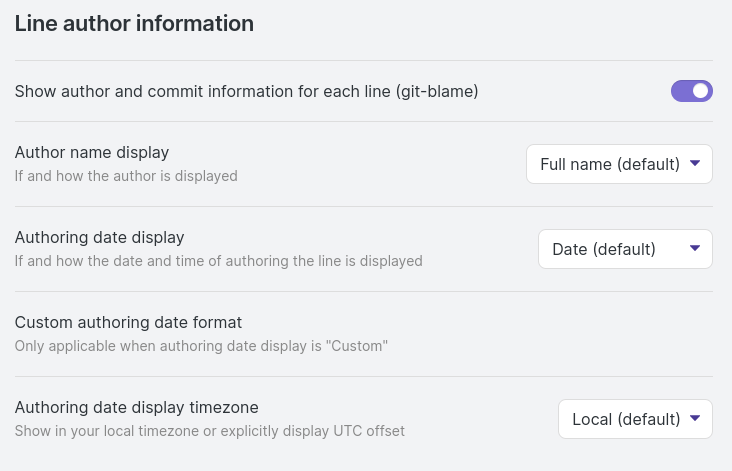Viewport: 732px width, 471px height.
Task: Click the "Only applicable when authoring date display" description
Action: [x=201, y=346]
